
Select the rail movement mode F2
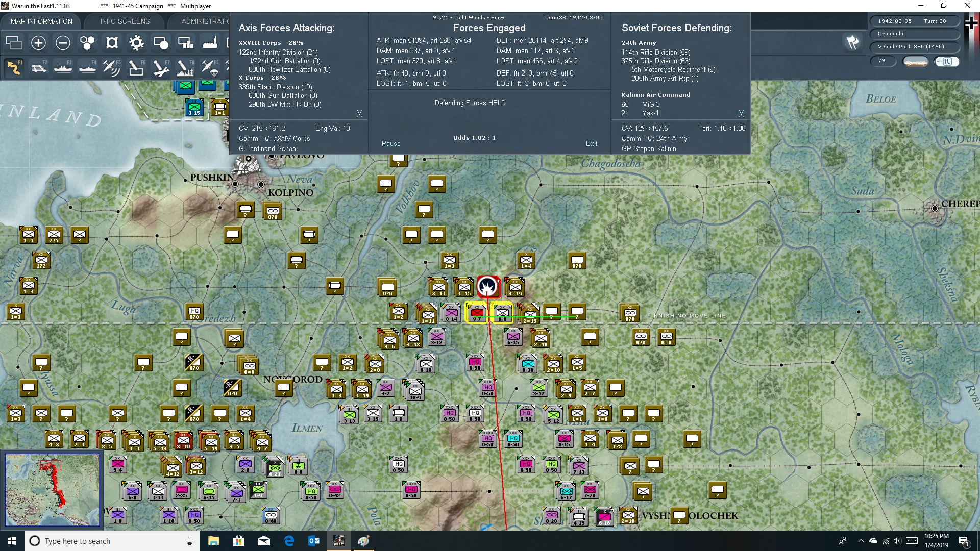(x=39, y=67)
